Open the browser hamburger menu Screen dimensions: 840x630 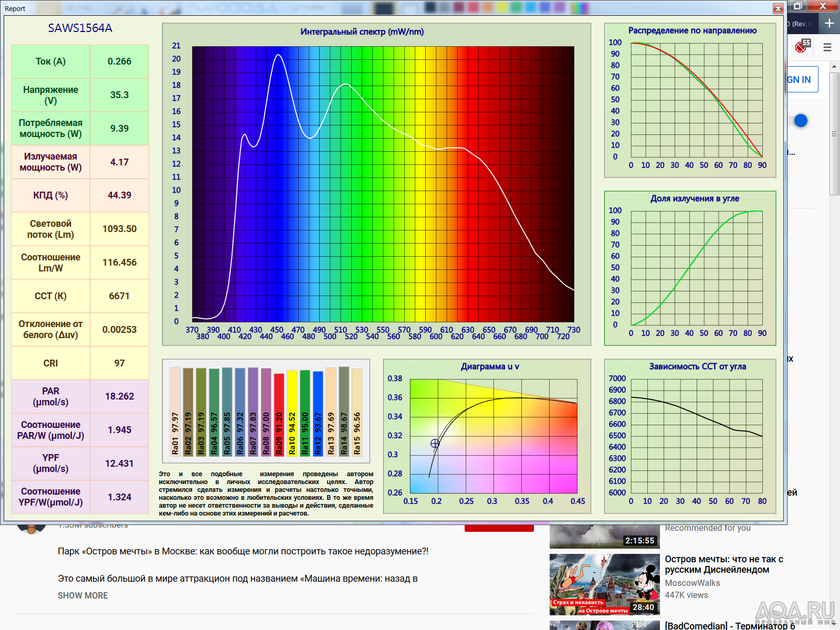pos(827,47)
